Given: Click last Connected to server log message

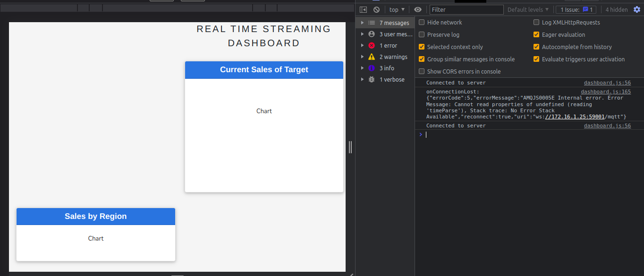Looking at the screenshot, I should pyautogui.click(x=456, y=125).
